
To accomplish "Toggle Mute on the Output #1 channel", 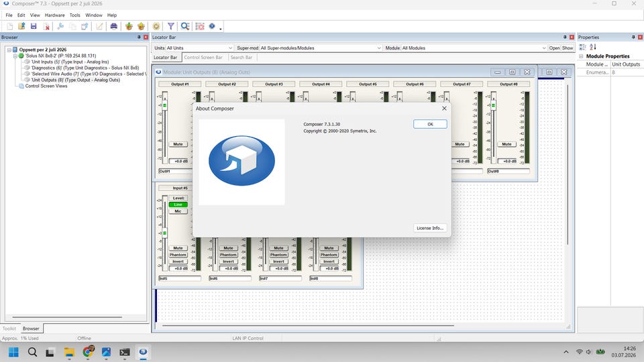I will click(x=178, y=144).
